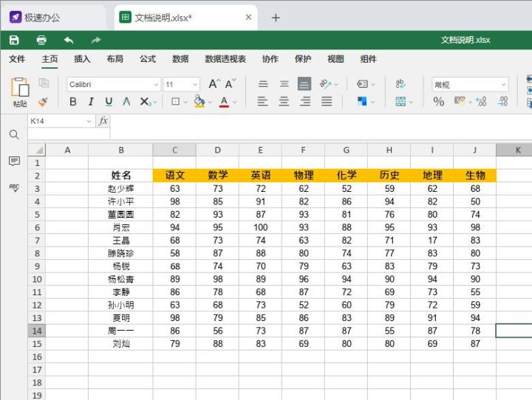532x400 pixels.
Task: Select the cell containing 100
Action: pyautogui.click(x=260, y=227)
